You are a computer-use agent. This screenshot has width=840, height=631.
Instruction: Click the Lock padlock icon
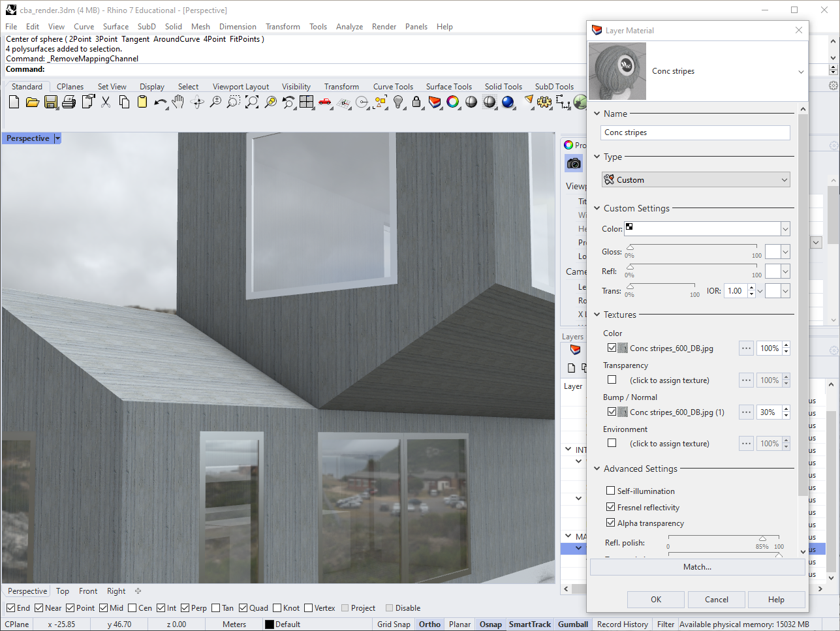click(416, 102)
